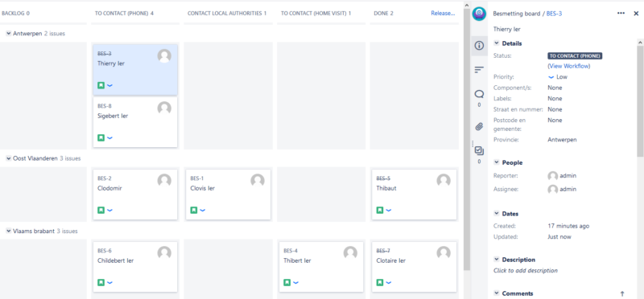Click low priority icon on Clotaire Ier card
The height and width of the screenshot is (299, 644).
pyautogui.click(x=389, y=283)
